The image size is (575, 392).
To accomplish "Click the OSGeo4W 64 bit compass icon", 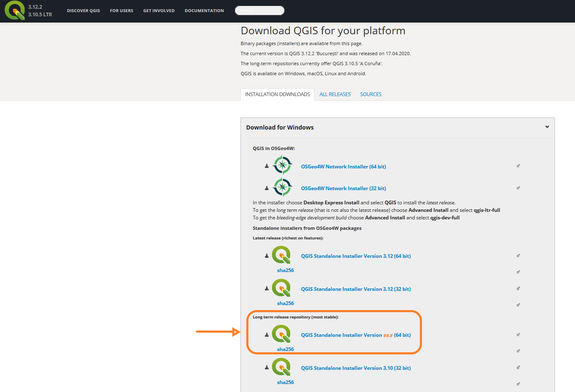I will point(282,165).
